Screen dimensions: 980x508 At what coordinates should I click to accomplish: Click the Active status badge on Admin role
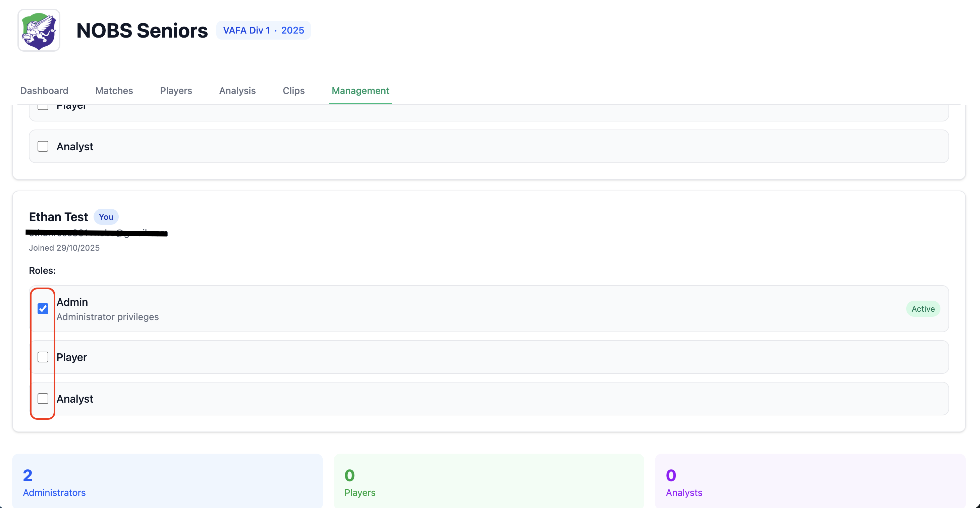923,309
